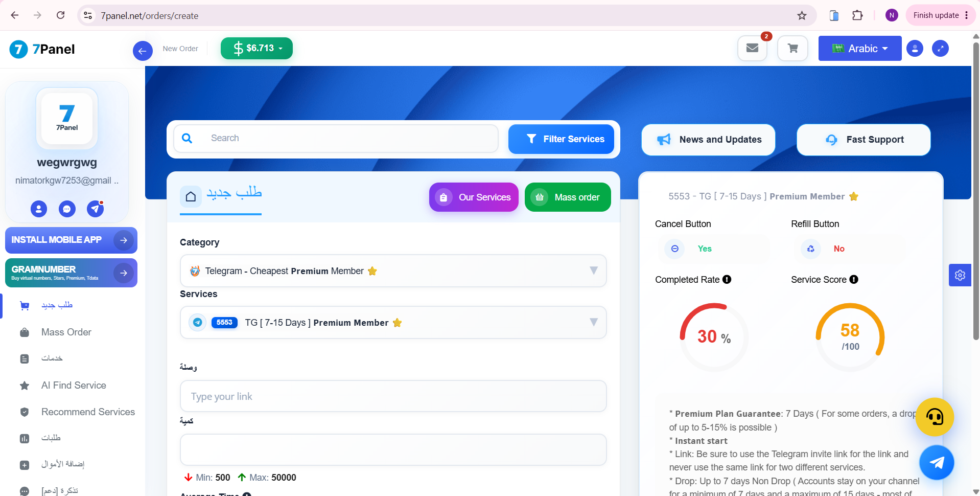Collapse sidebar with blue arrow circle
The image size is (980, 496).
pos(143,51)
